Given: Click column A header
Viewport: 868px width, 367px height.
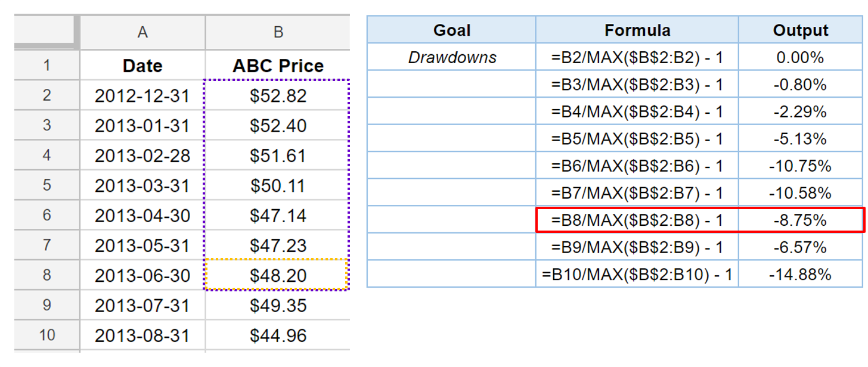Looking at the screenshot, I should coord(142,32).
